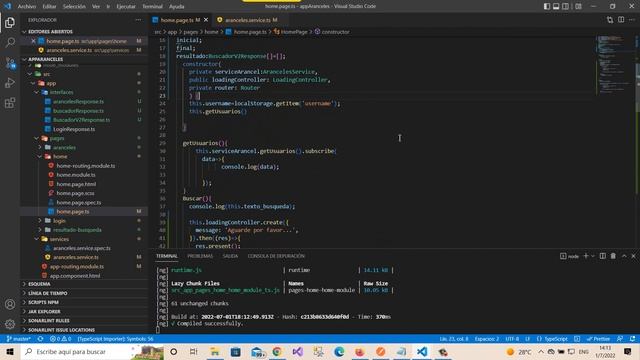Kill terminal with trash icon
Screen dimensions: 640x360
click(x=613, y=256)
